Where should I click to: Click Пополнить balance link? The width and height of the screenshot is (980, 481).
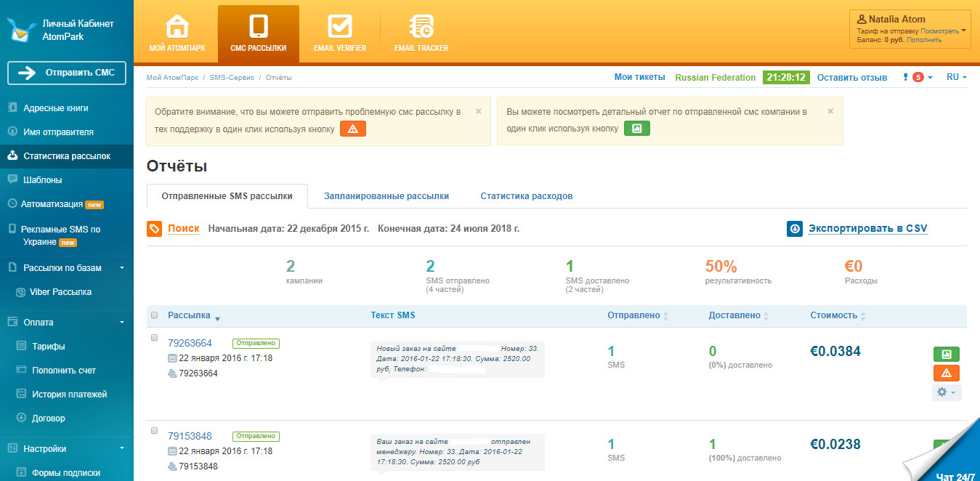click(924, 40)
